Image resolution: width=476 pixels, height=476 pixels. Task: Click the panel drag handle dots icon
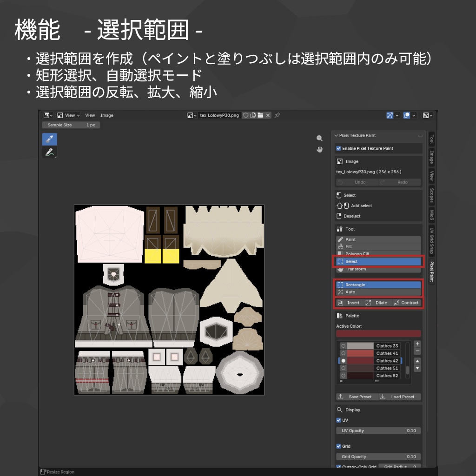(x=420, y=135)
